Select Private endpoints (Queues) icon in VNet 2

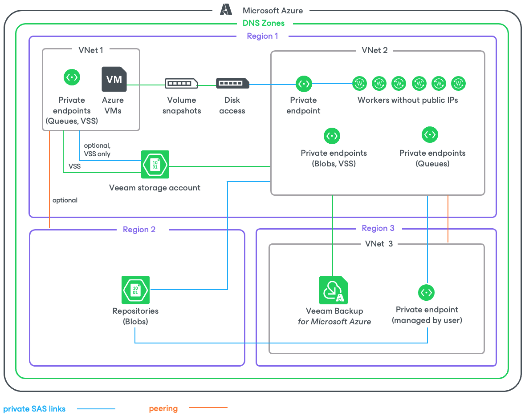tap(430, 134)
